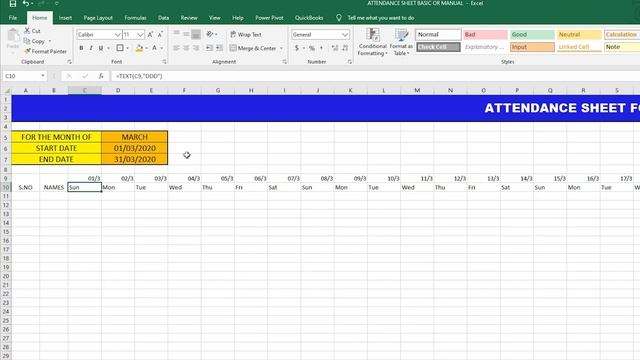
Task: Apply the Bad cell style
Action: point(485,35)
